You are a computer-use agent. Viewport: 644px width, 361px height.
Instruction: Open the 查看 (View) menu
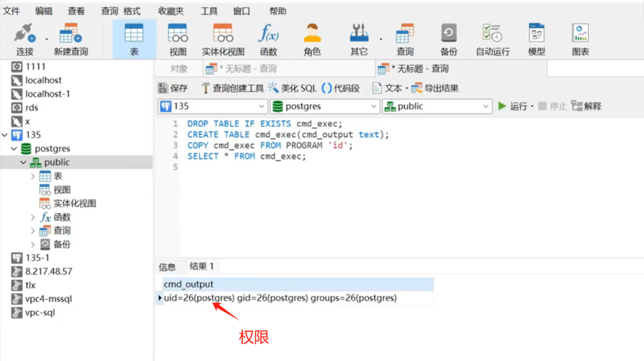coord(76,11)
